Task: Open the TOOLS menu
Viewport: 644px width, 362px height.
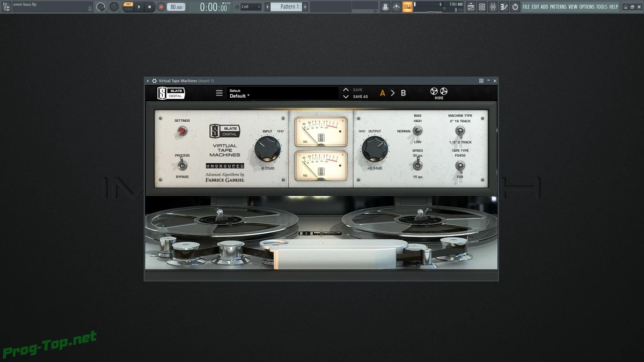Action: (x=602, y=7)
